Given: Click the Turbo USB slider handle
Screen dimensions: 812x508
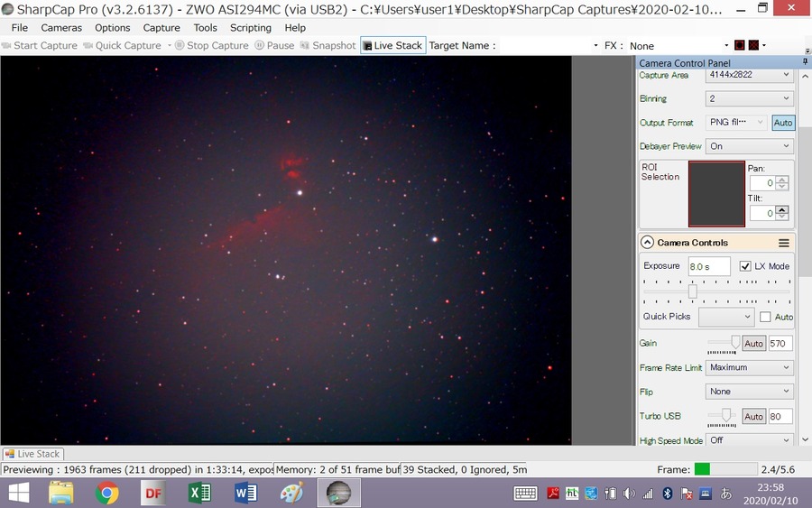Looking at the screenshot, I should (x=726, y=415).
